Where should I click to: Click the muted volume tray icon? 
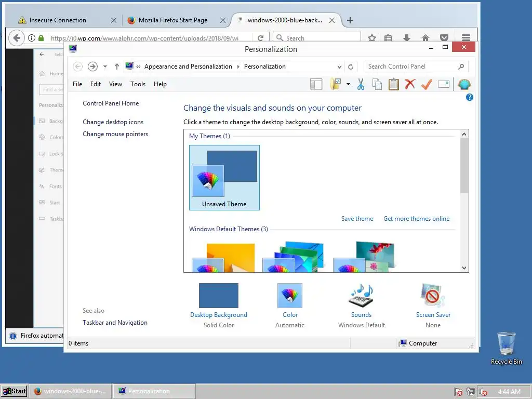pyautogui.click(x=483, y=392)
